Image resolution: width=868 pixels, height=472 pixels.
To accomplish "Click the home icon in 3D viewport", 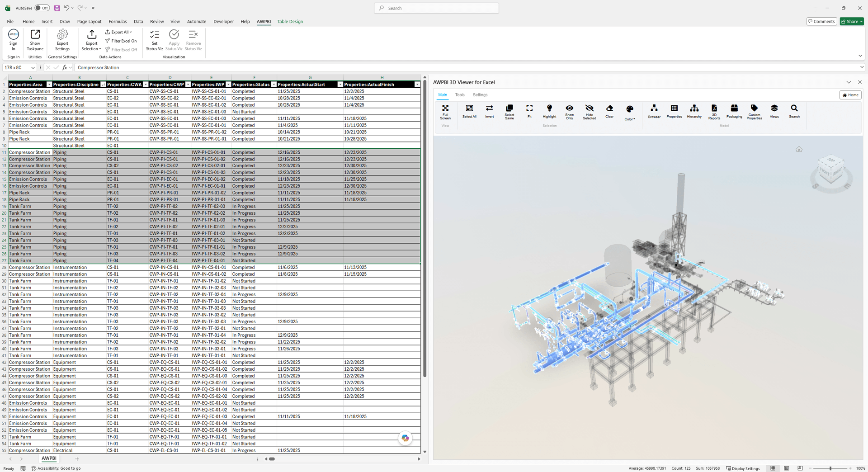I will [x=799, y=149].
